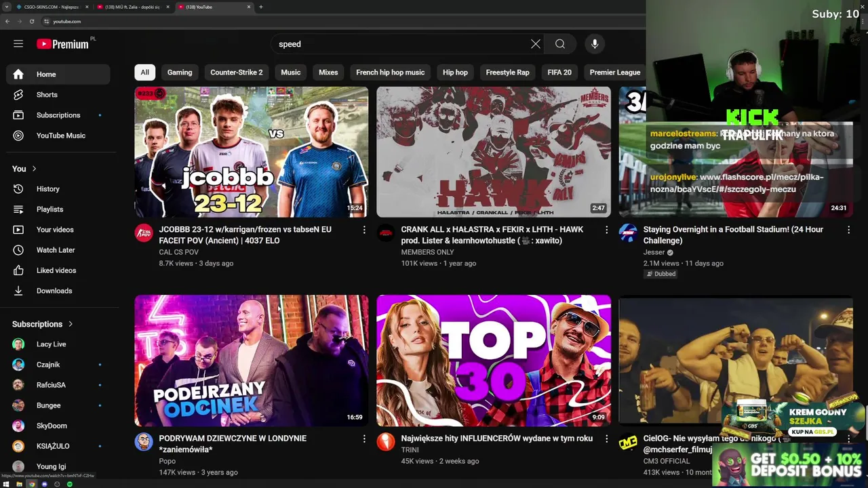Screen dimensions: 868x488
Task: Open the TOP 30 video thumbnail
Action: coord(494,361)
